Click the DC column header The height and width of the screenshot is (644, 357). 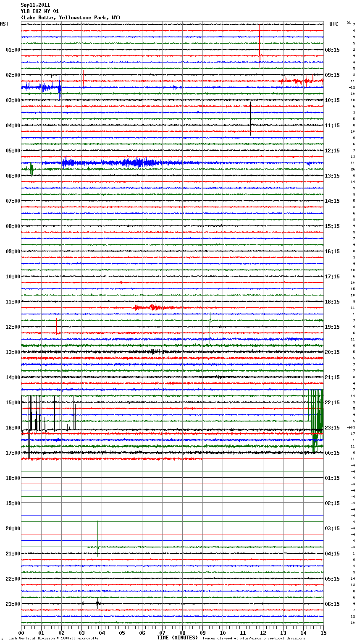[x=349, y=23]
